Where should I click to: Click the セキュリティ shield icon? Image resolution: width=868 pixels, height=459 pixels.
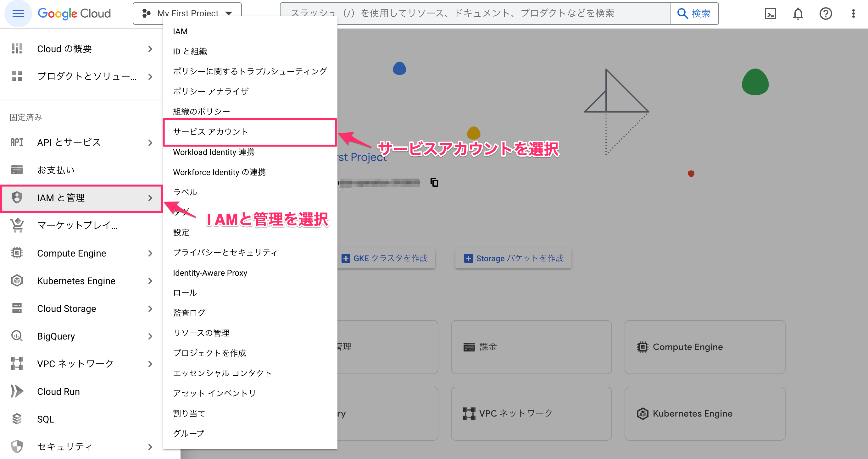coord(17,446)
